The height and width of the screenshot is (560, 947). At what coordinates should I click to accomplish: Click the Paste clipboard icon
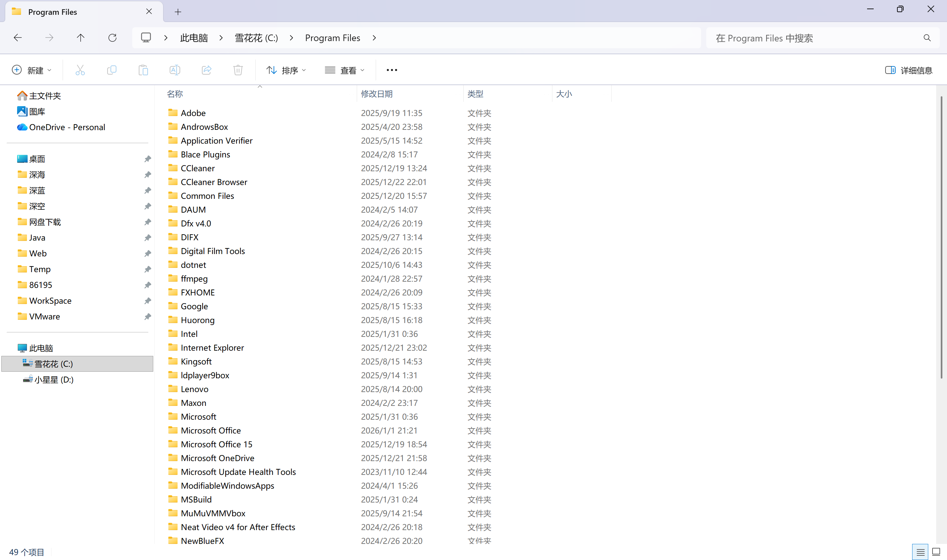coord(143,70)
